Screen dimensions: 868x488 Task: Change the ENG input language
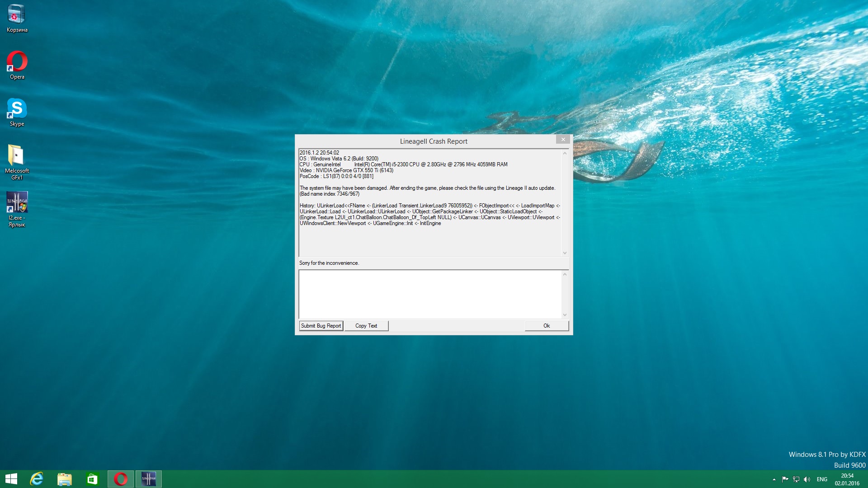pos(822,479)
